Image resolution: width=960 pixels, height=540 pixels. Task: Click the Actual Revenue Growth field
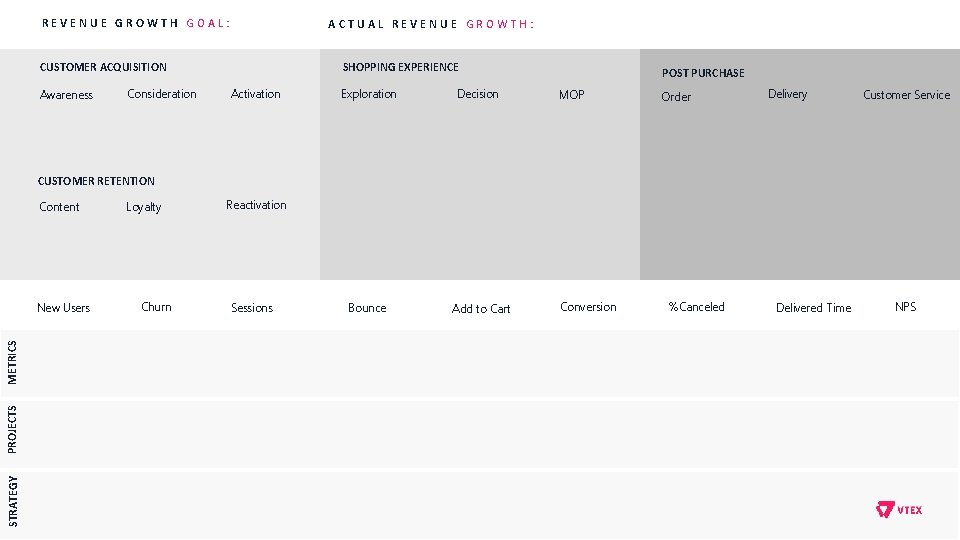(431, 24)
